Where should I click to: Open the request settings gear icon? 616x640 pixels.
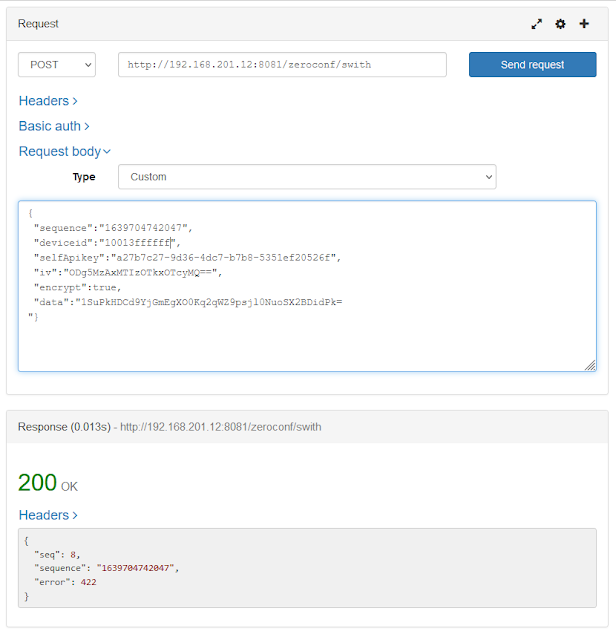click(x=560, y=24)
